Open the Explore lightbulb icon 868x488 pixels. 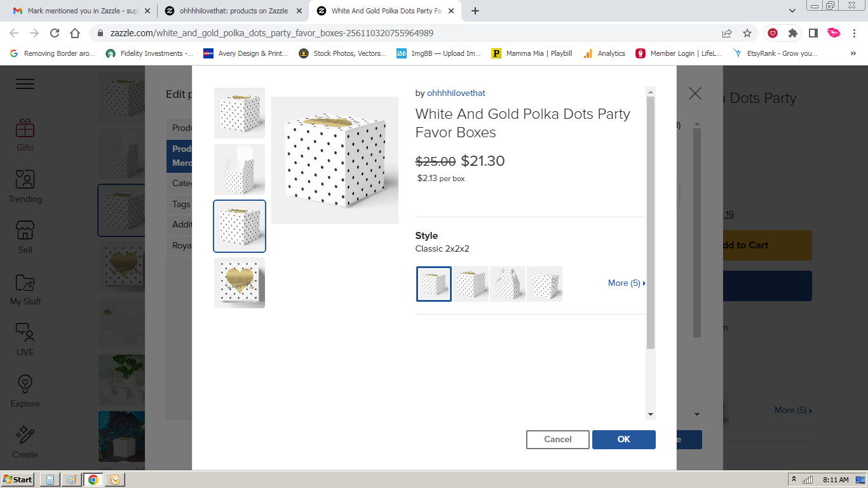coord(25,384)
